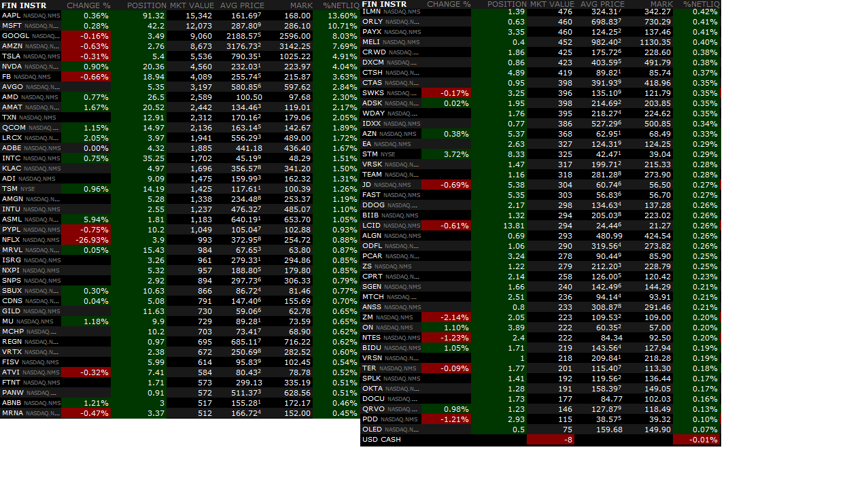Select the PANW ticker
This screenshot has height=490, width=868.
[x=13, y=392]
